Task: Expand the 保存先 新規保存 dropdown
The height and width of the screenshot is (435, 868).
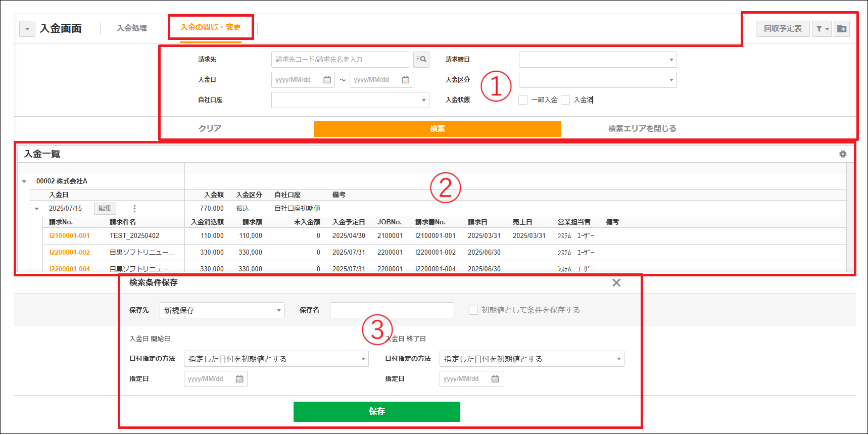Action: coord(222,310)
